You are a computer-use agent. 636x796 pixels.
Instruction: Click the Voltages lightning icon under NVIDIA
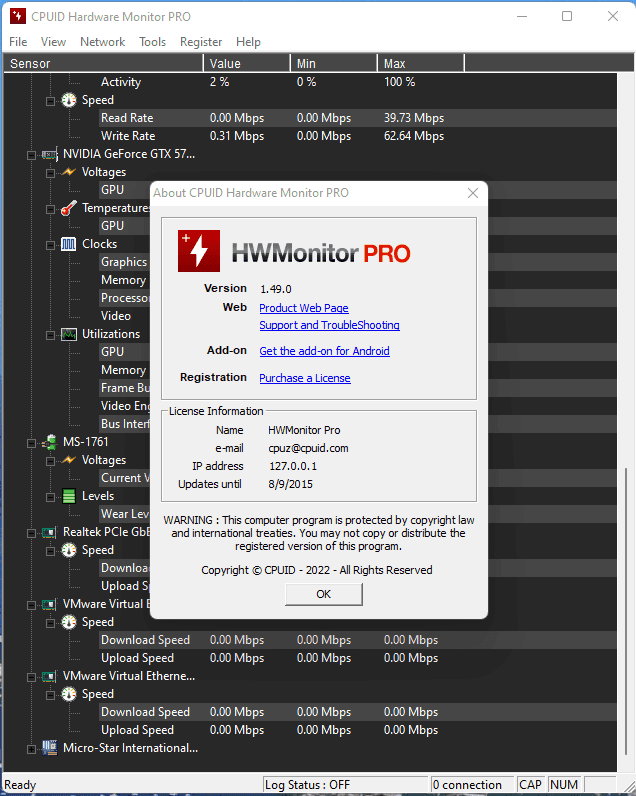click(68, 173)
